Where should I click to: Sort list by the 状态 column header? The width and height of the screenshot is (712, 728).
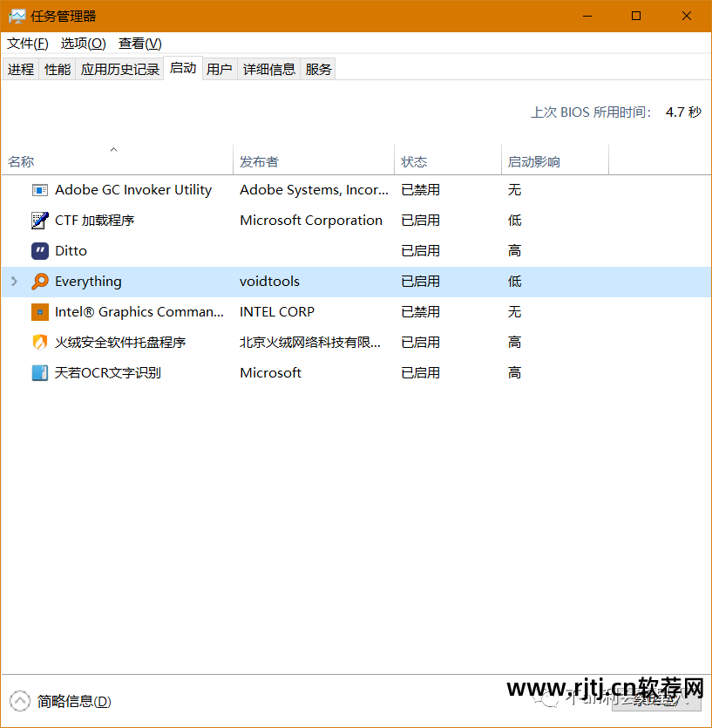click(x=414, y=161)
